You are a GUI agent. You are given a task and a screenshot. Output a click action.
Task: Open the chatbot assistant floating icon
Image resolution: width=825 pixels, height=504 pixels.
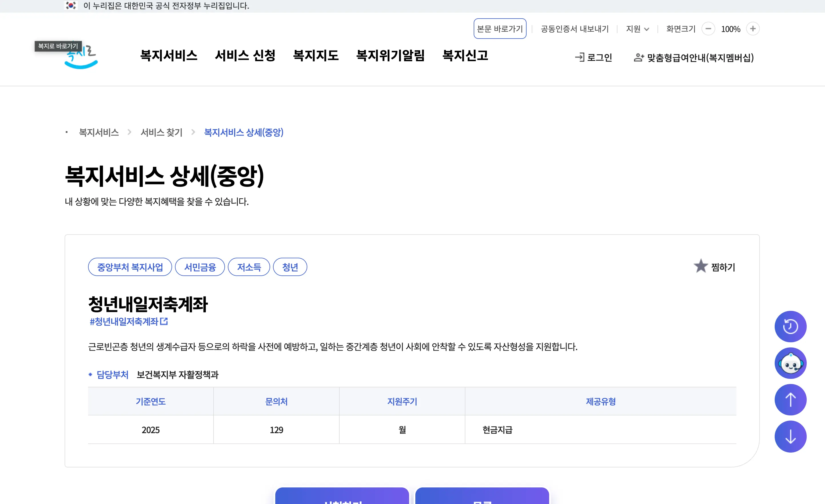790,363
